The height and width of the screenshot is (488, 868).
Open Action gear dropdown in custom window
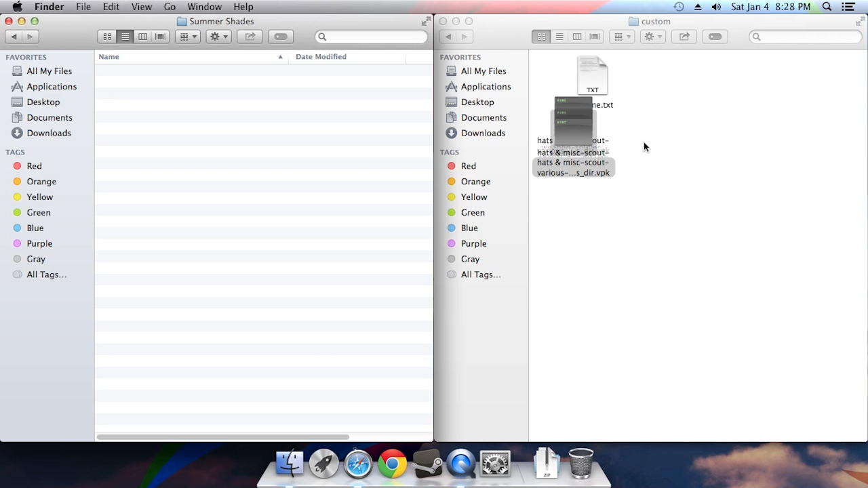(652, 37)
